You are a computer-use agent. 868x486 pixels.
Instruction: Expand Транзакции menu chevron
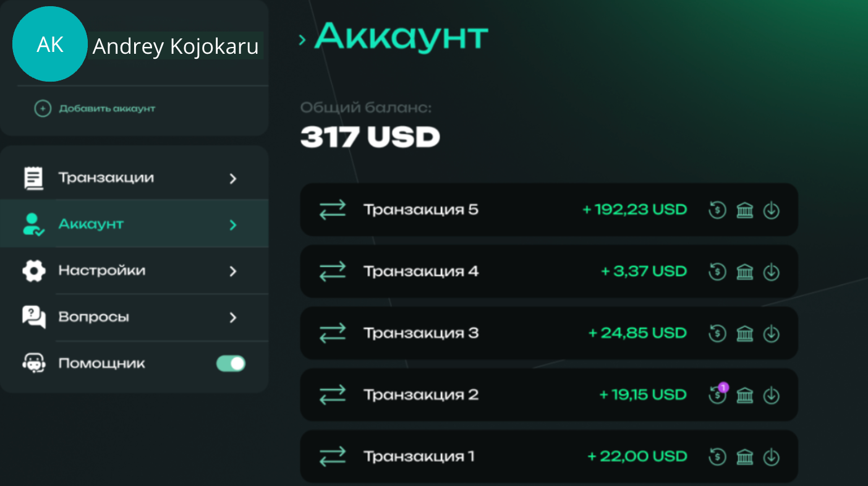(233, 179)
